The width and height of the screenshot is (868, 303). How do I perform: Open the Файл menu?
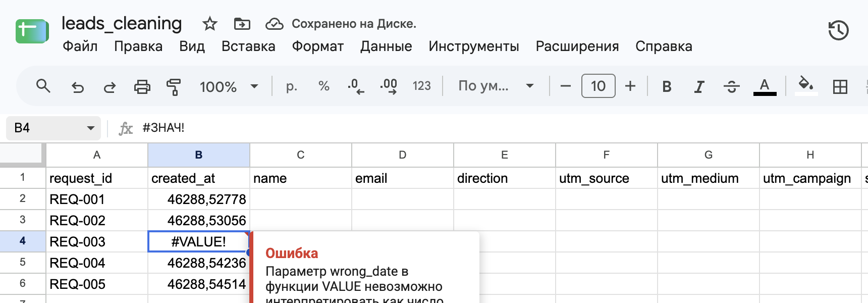pyautogui.click(x=80, y=46)
